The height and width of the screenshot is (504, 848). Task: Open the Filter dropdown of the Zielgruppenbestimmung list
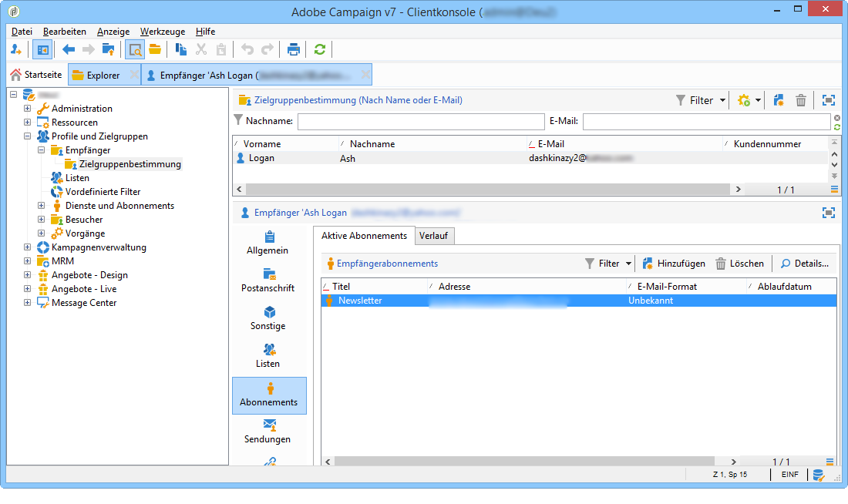700,100
